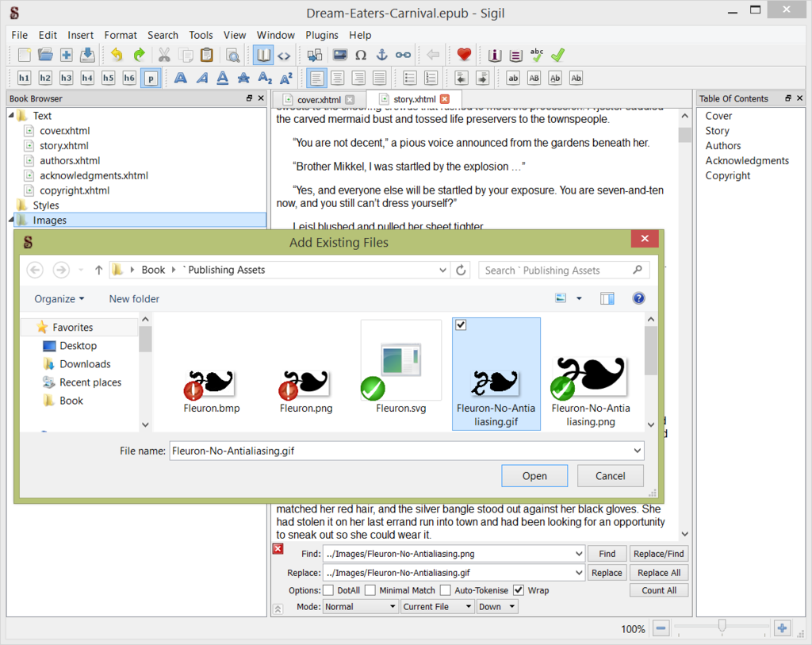
Task: Click the green checkmark validate icon
Action: (x=557, y=55)
